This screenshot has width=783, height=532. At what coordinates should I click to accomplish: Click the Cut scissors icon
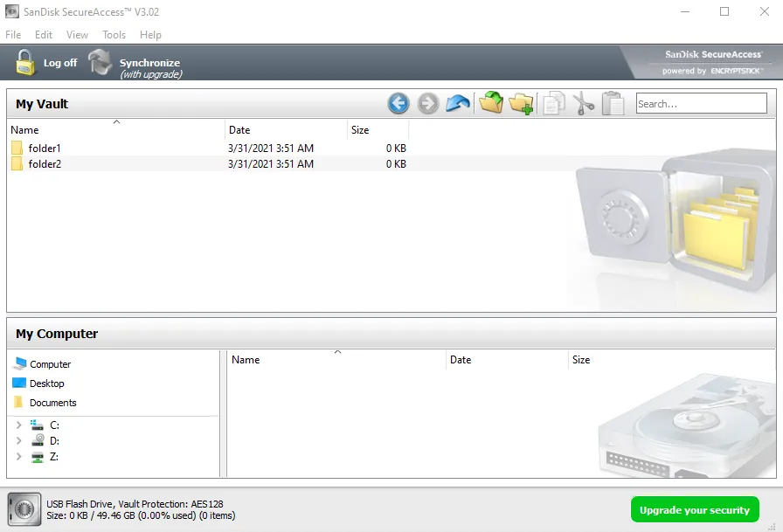[583, 104]
